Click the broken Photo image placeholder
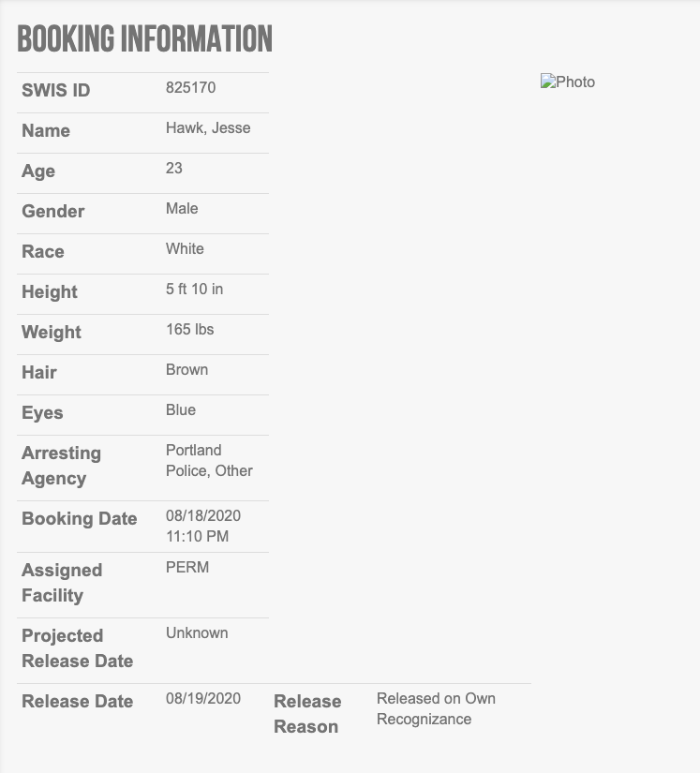The width and height of the screenshot is (700, 773). [568, 82]
